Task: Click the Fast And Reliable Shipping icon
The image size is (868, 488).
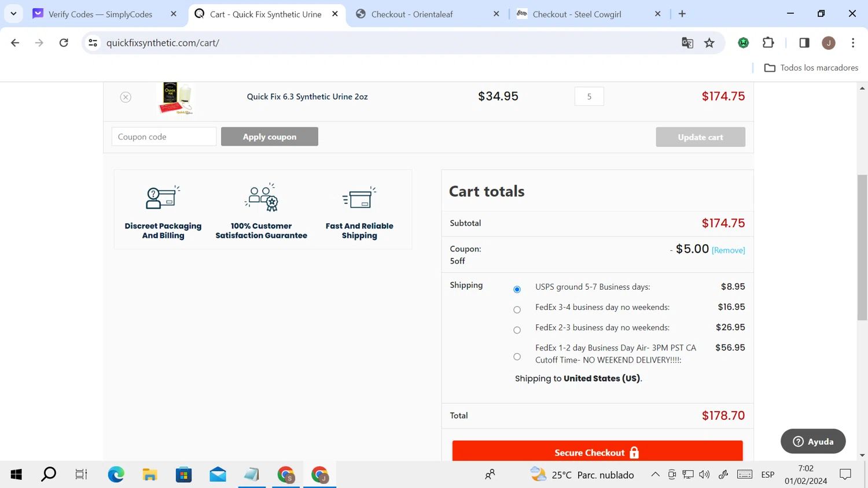Action: tap(359, 198)
